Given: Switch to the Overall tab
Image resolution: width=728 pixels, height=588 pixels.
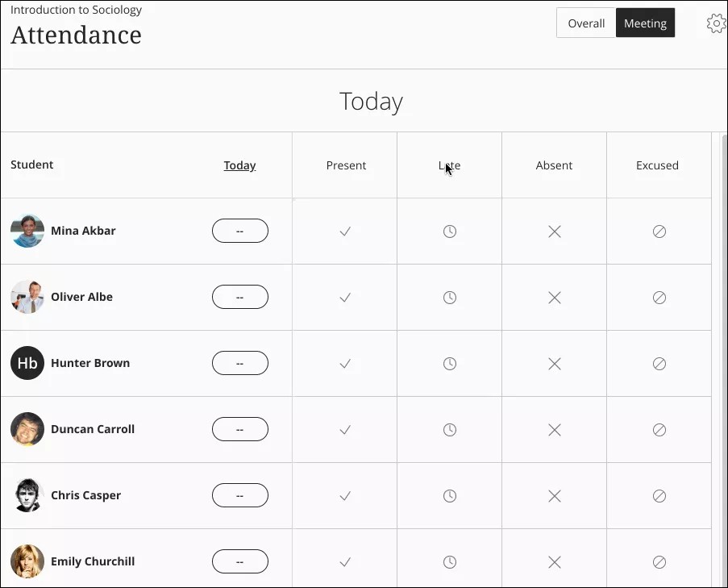Looking at the screenshot, I should (x=586, y=23).
